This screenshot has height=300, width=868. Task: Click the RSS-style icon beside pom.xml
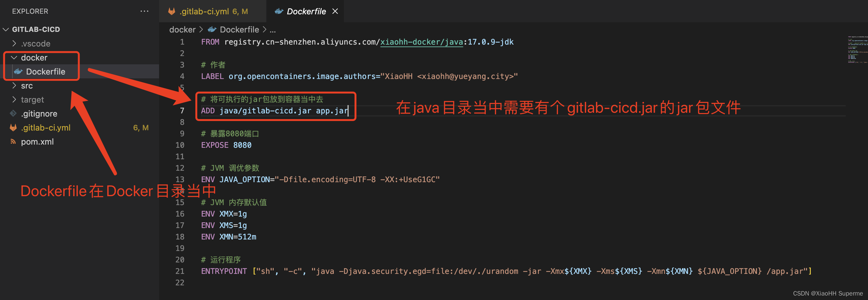pos(13,142)
